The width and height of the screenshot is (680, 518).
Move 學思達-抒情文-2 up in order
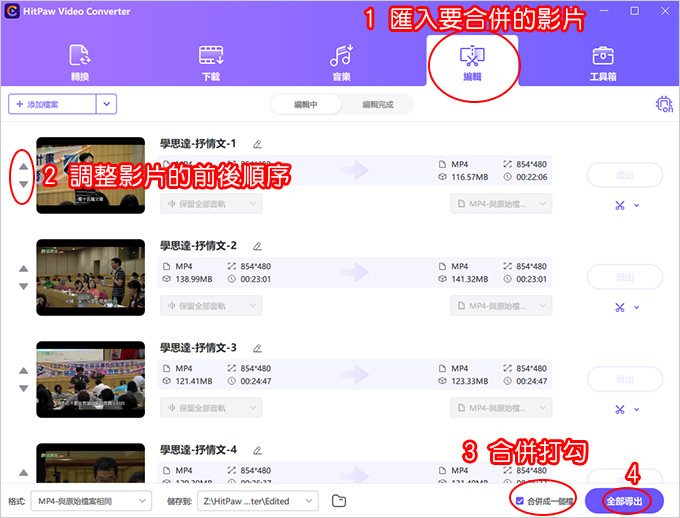23,269
